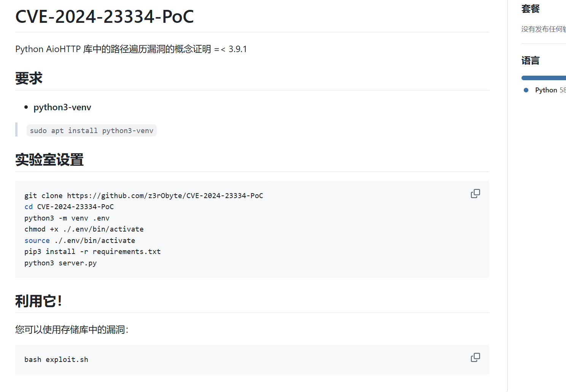
Task: Open the Python language link in sidebar
Action: point(546,90)
